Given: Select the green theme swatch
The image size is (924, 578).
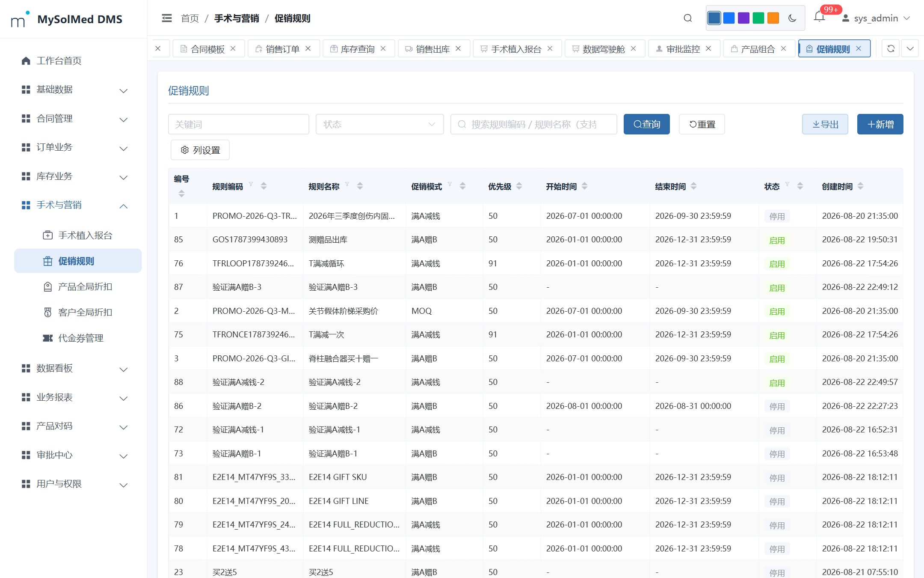Looking at the screenshot, I should [x=758, y=18].
